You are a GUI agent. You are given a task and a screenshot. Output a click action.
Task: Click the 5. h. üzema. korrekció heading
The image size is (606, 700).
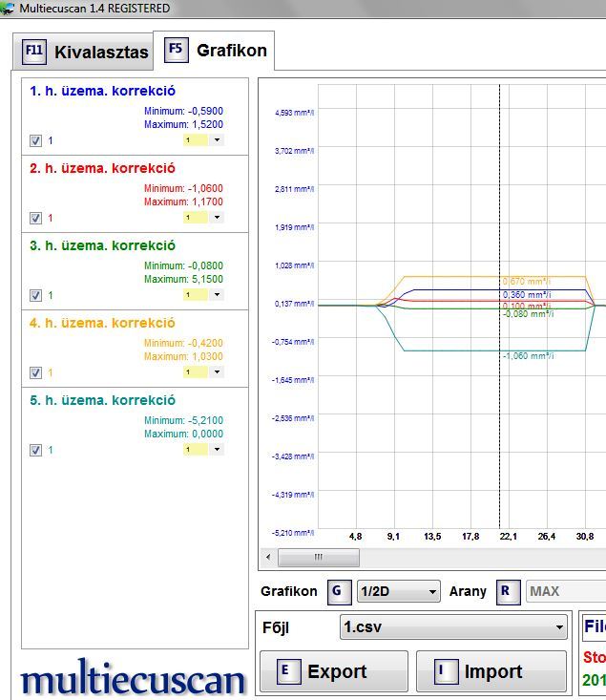pos(103,400)
